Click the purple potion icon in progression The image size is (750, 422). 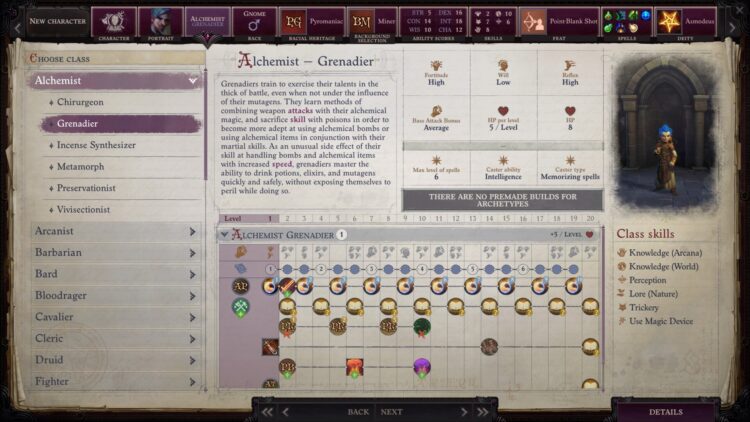point(421,367)
